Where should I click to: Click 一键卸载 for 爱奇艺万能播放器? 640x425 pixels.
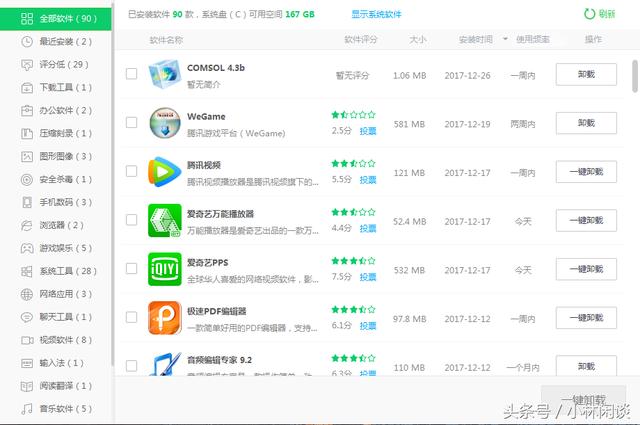point(586,220)
